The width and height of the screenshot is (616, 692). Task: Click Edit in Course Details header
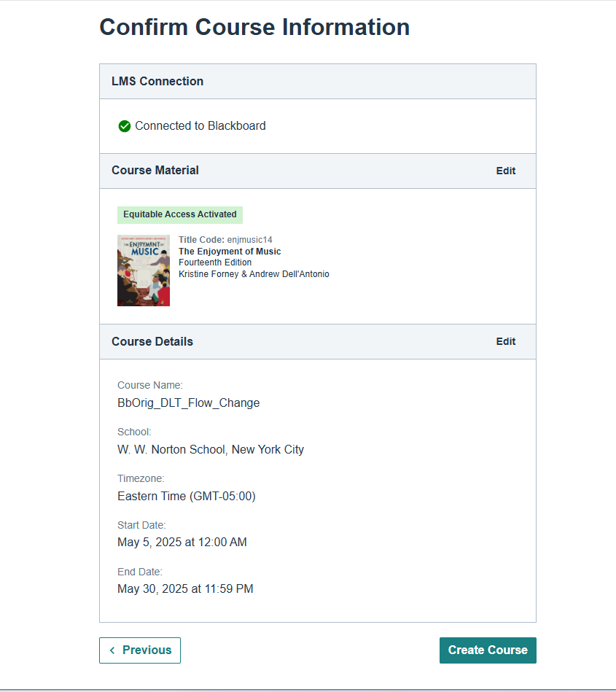coord(505,341)
